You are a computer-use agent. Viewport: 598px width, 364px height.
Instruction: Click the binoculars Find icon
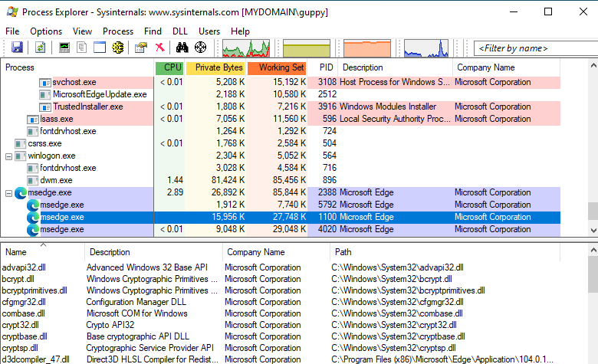point(182,48)
